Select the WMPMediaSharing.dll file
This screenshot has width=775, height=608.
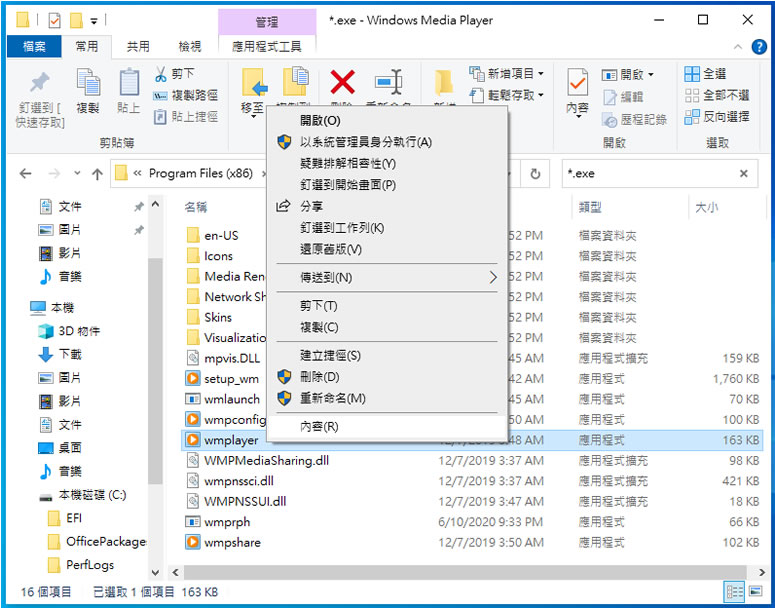(x=471, y=461)
